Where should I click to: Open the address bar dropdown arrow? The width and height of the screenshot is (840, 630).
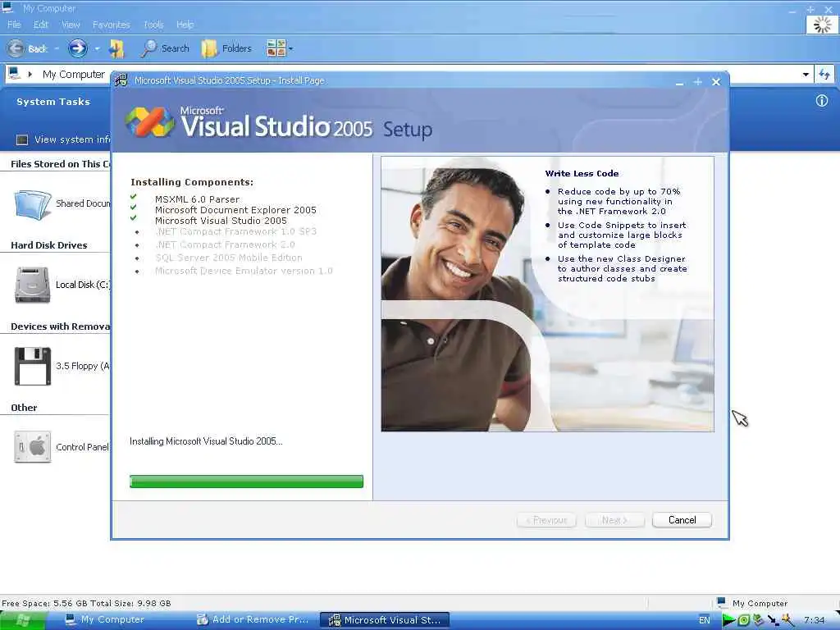click(806, 75)
